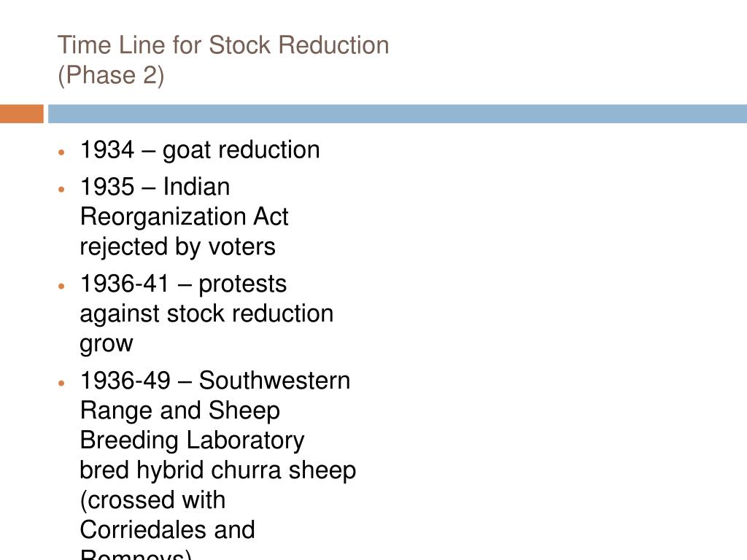Click the '1935 – Indian' line
The width and height of the screenshot is (747, 560).
155,187
